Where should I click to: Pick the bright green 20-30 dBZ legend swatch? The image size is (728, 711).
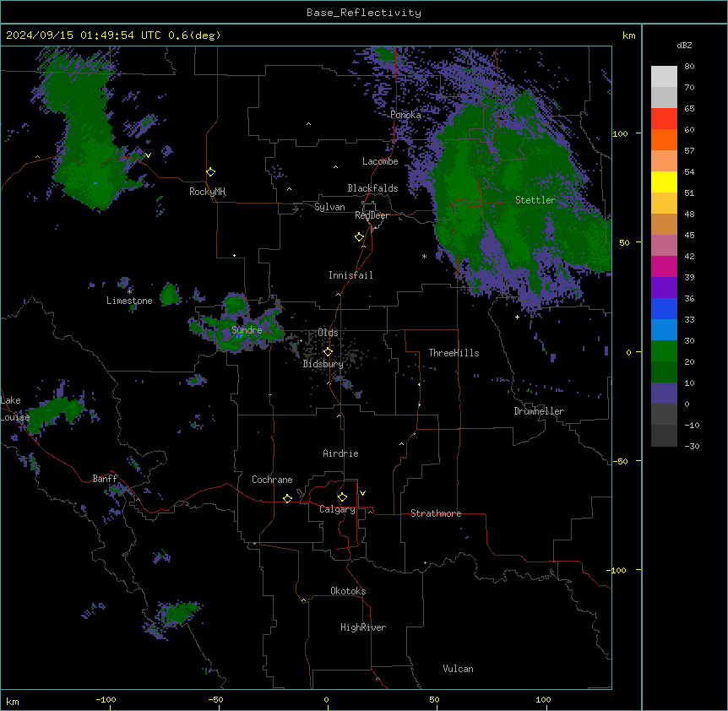[x=664, y=351]
